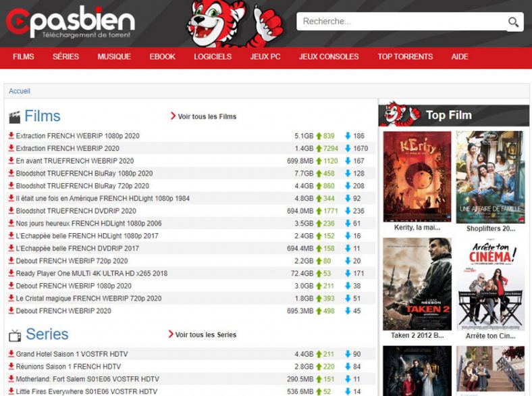
Task: Click the Films section heading
Action: coord(43,116)
